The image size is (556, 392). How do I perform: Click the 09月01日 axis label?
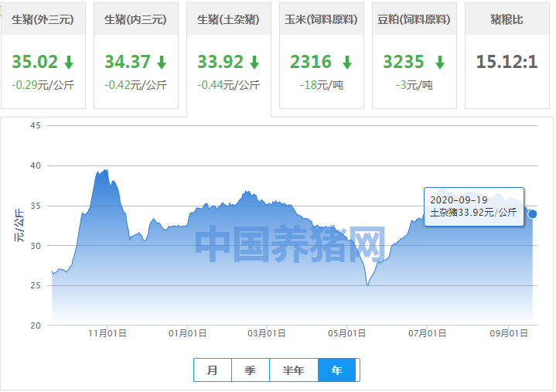coord(509,333)
